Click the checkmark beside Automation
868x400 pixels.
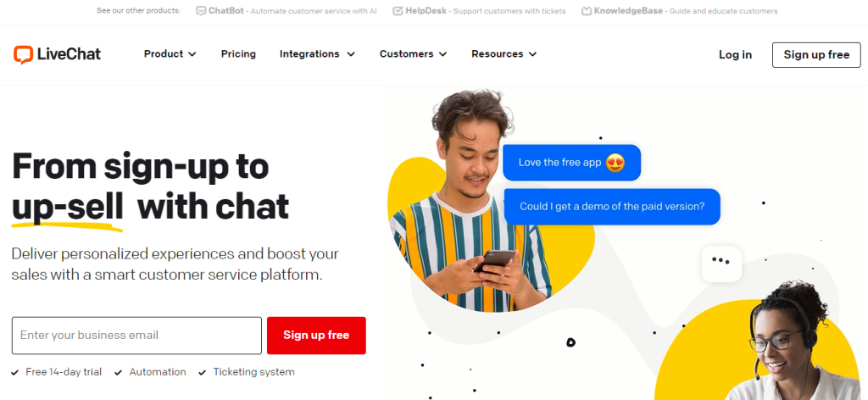[119, 372]
